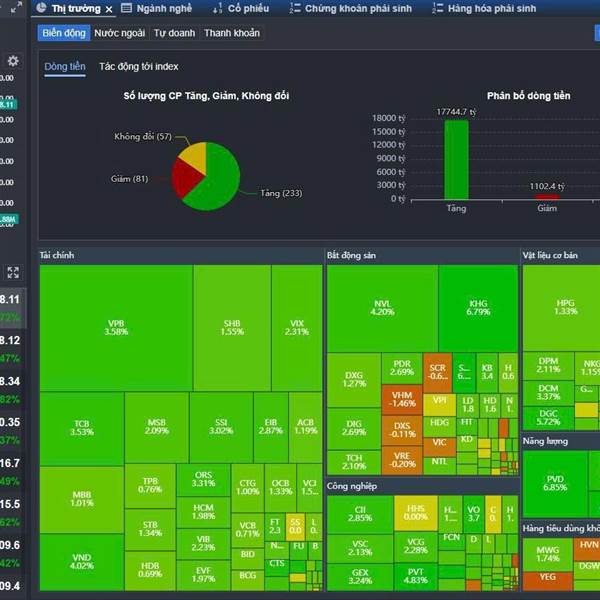
Task: Click the DXG 1.27% tile
Action: pyautogui.click(x=354, y=380)
